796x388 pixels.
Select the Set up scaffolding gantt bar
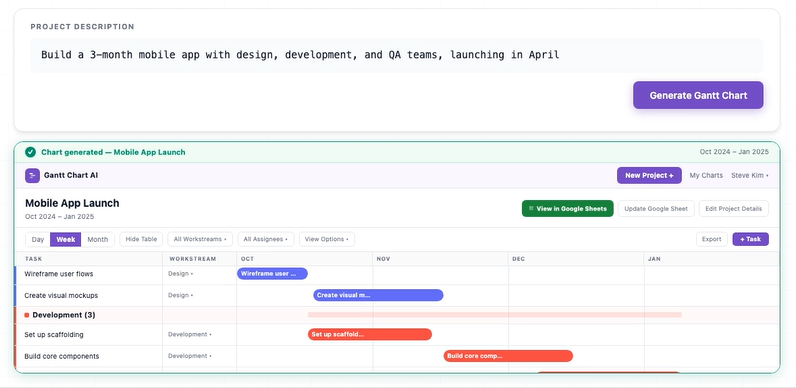[x=370, y=334]
